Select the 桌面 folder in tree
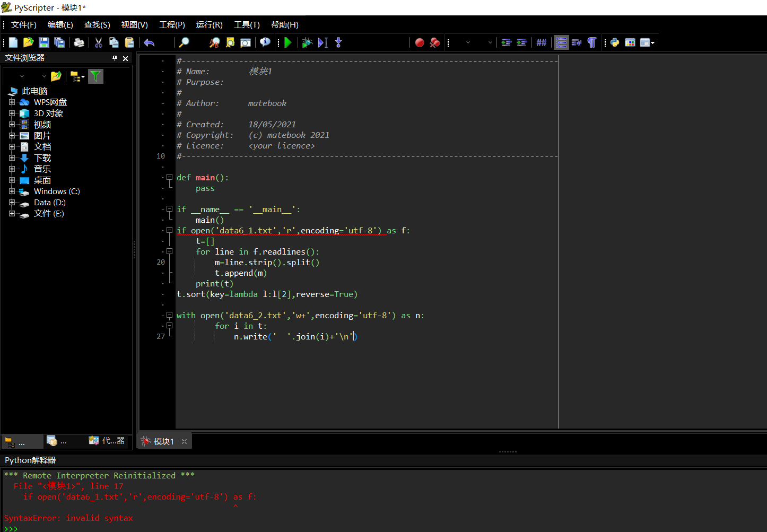Viewport: 767px width, 532px height. click(42, 180)
